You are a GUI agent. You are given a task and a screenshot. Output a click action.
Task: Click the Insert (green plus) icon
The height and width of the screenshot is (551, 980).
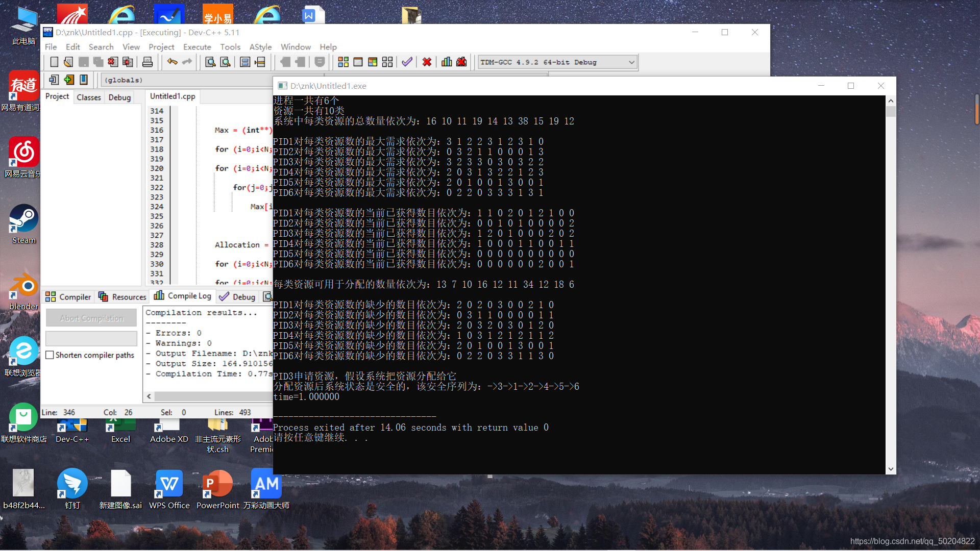69,80
